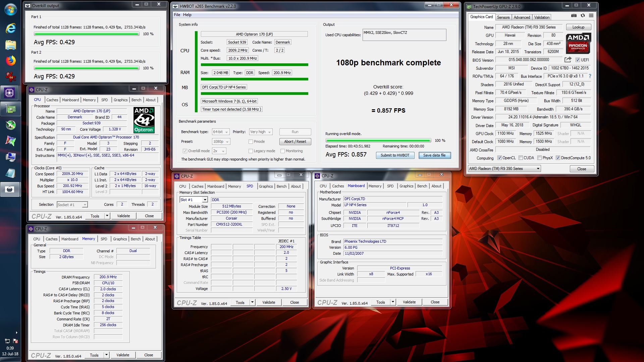This screenshot has width=644, height=362.
Task: Open the Preset 1080p dropdown
Action: tap(221, 141)
